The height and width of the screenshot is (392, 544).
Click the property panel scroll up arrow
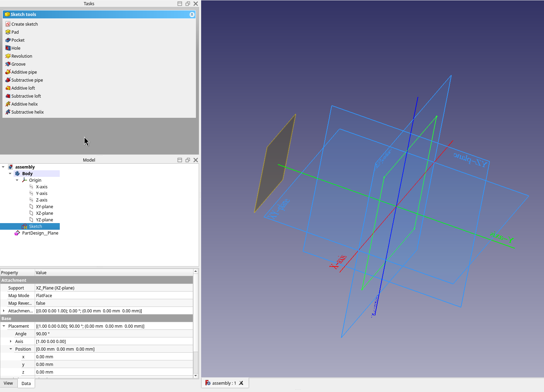pyautogui.click(x=196, y=271)
